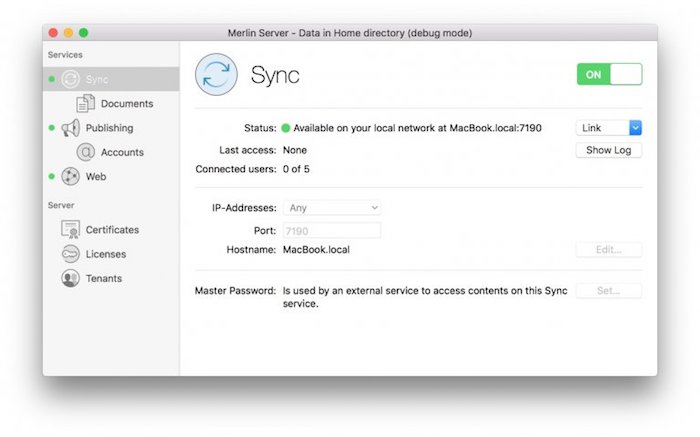Click the MacBook.local hostname value
Image resolution: width=700 pixels, height=437 pixels.
coord(316,250)
